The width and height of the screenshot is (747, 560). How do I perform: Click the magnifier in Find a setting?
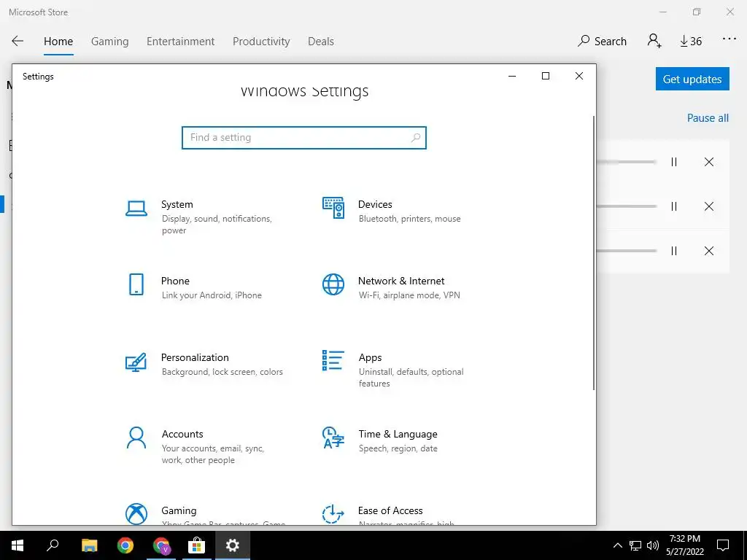pyautogui.click(x=416, y=138)
